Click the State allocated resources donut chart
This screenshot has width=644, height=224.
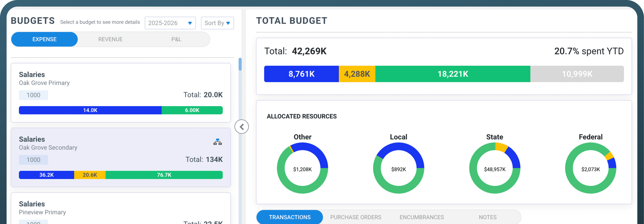[x=495, y=168]
